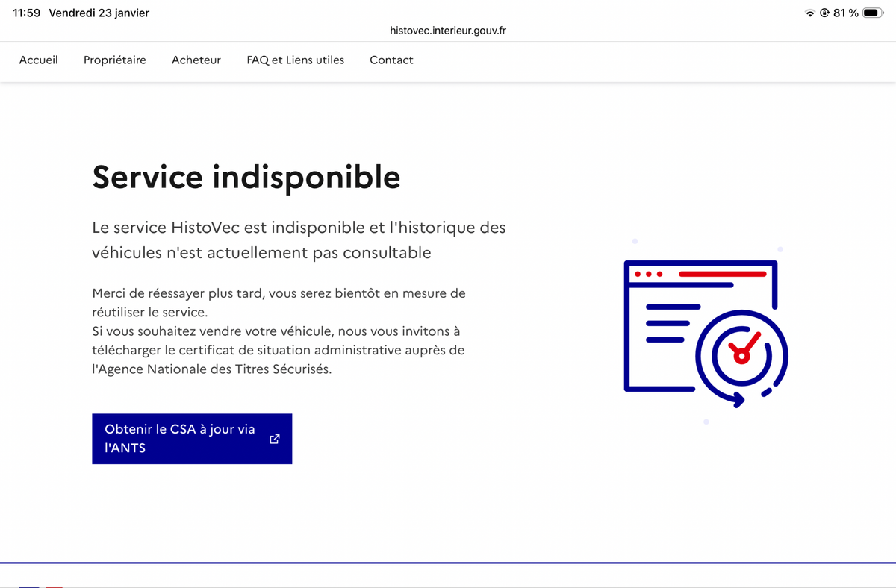This screenshot has height=588, width=896.
Task: Tap the orientation lock status icon
Action: (x=825, y=13)
